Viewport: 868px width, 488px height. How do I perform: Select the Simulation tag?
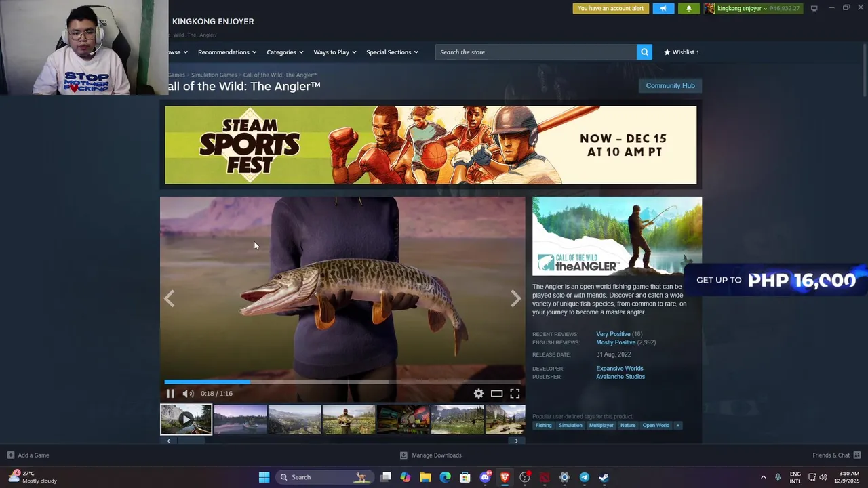570,426
